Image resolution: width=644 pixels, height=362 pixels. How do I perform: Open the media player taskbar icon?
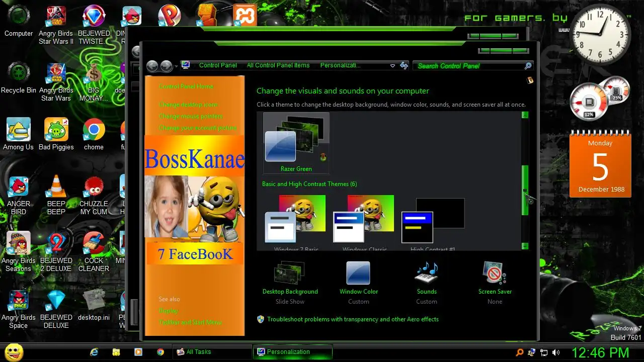coord(138,352)
